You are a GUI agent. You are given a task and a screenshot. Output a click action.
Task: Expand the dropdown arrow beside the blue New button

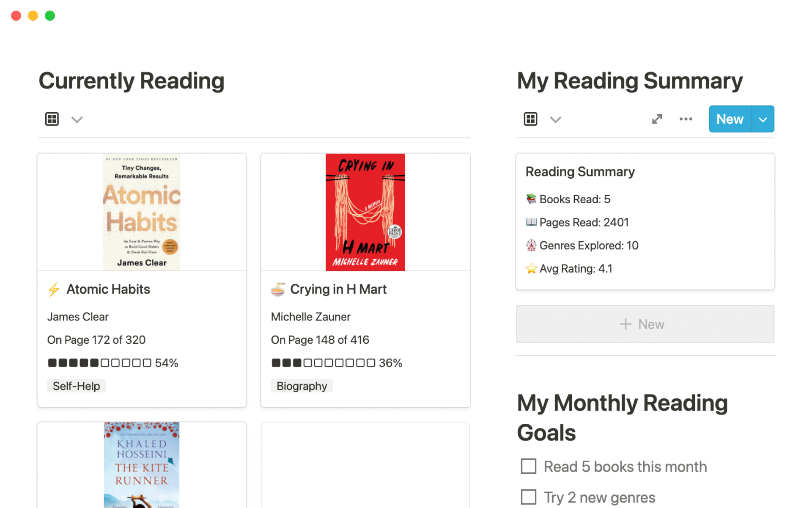[763, 119]
